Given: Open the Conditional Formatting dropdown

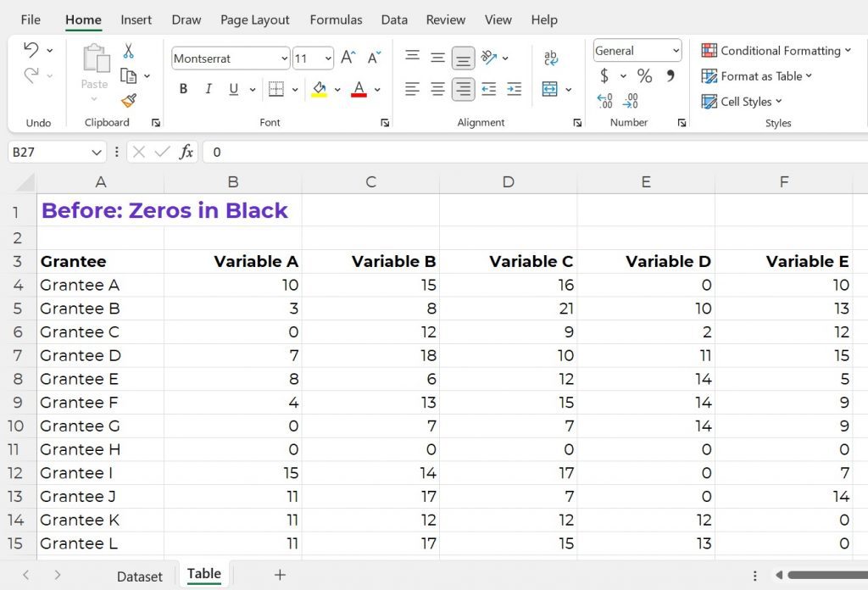Looking at the screenshot, I should pos(776,50).
